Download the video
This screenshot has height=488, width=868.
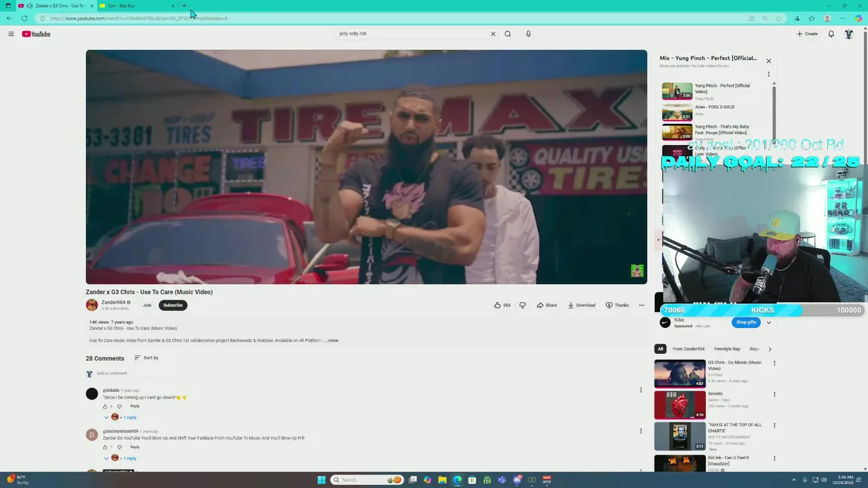click(x=582, y=305)
